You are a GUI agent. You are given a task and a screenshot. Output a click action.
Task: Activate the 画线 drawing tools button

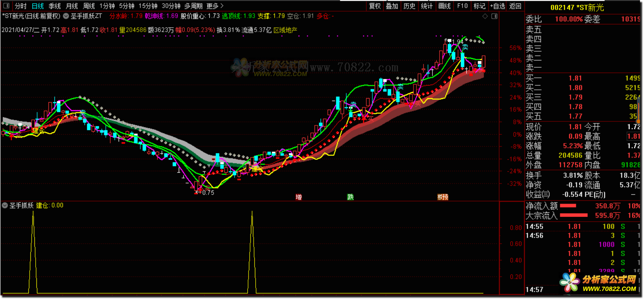[444, 6]
